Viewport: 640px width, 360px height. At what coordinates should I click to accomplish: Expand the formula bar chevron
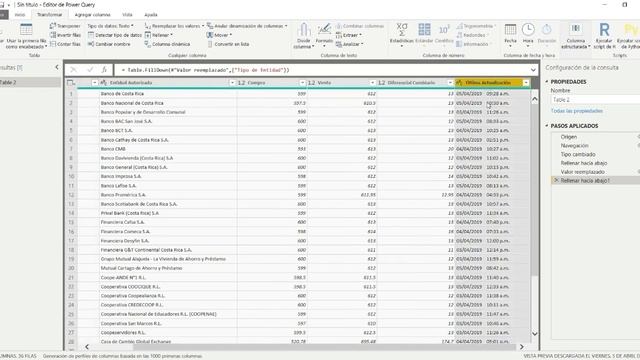(x=533, y=70)
